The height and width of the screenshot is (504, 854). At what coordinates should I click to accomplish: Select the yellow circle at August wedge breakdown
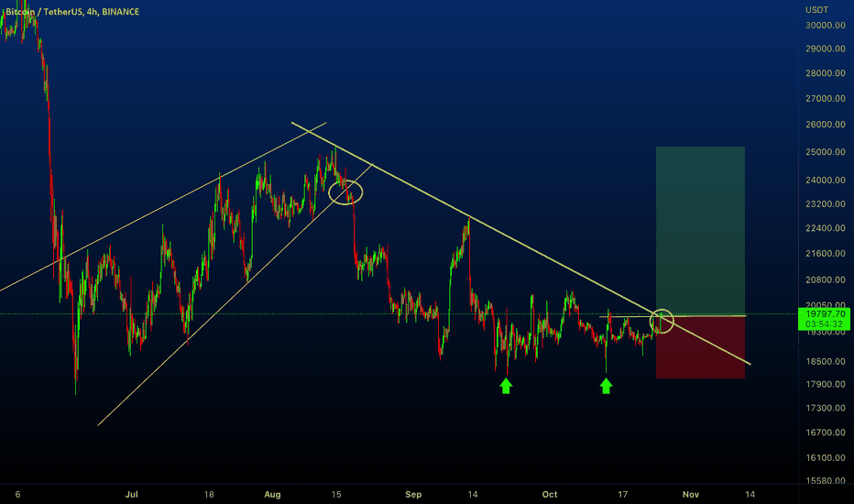[x=345, y=192]
